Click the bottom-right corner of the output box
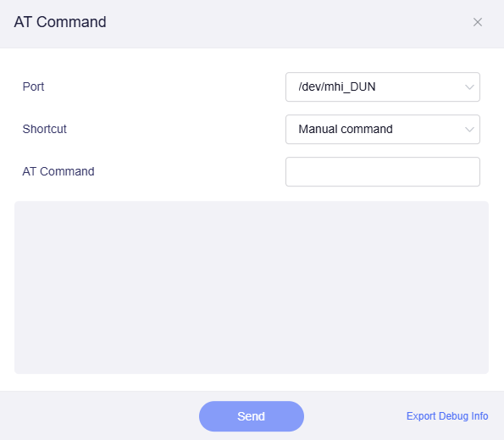504x440 pixels. pyautogui.click(x=485, y=370)
